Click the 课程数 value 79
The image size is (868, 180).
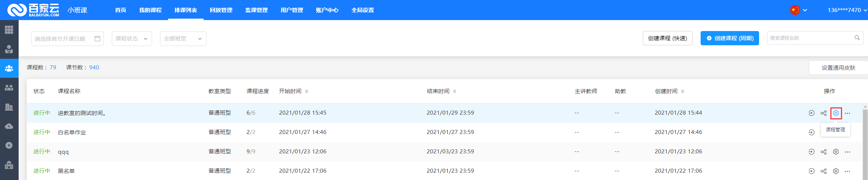[53, 67]
